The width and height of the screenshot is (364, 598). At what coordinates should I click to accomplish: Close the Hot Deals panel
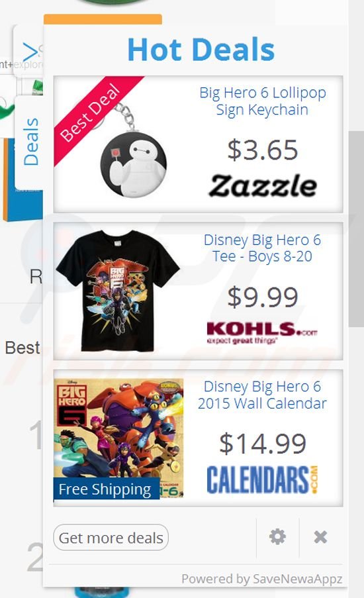(320, 537)
